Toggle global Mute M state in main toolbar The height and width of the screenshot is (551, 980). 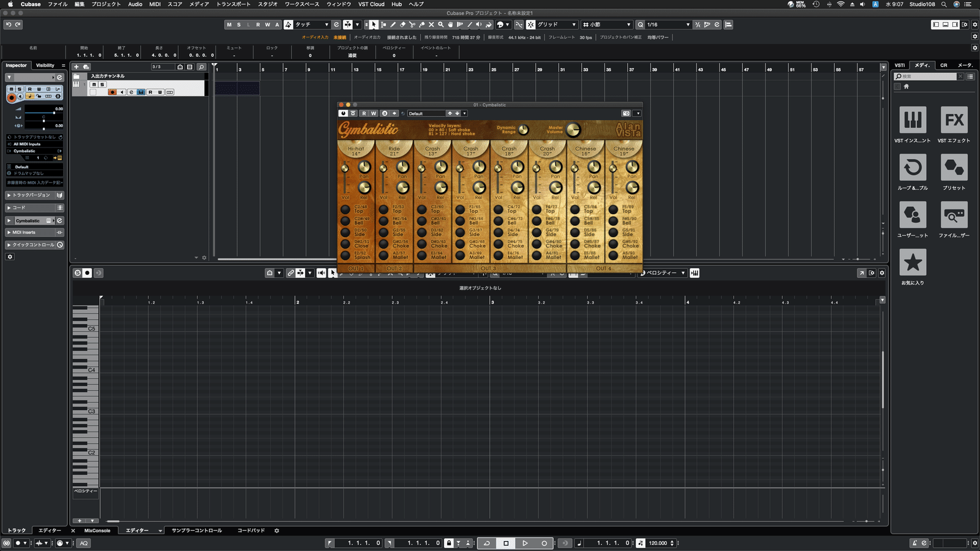point(229,24)
